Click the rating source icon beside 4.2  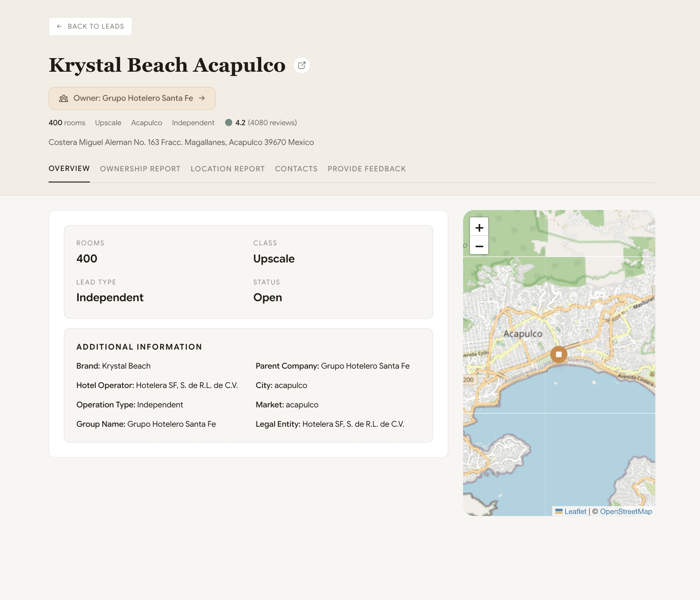click(x=229, y=122)
